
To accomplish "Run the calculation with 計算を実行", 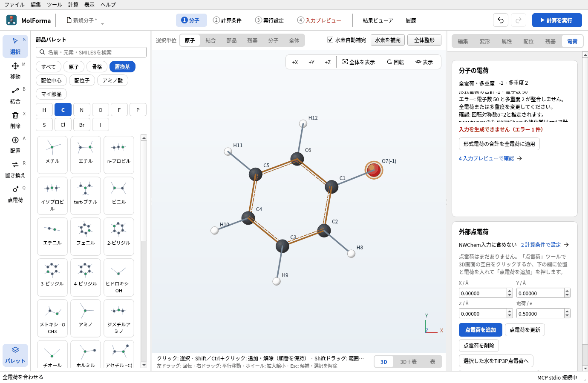I will 557,20.
